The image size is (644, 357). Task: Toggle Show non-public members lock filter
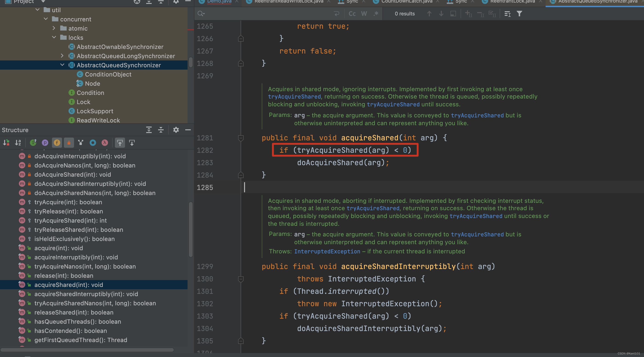click(69, 143)
